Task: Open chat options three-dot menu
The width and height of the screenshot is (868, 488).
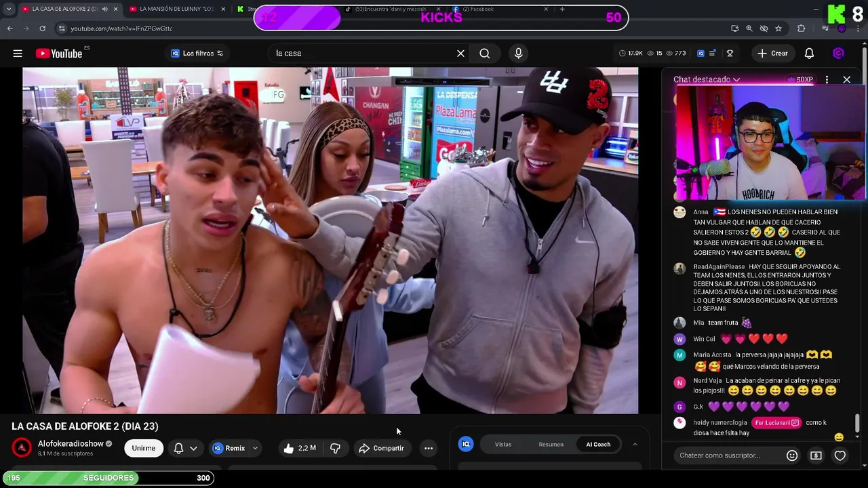Action: (x=827, y=79)
